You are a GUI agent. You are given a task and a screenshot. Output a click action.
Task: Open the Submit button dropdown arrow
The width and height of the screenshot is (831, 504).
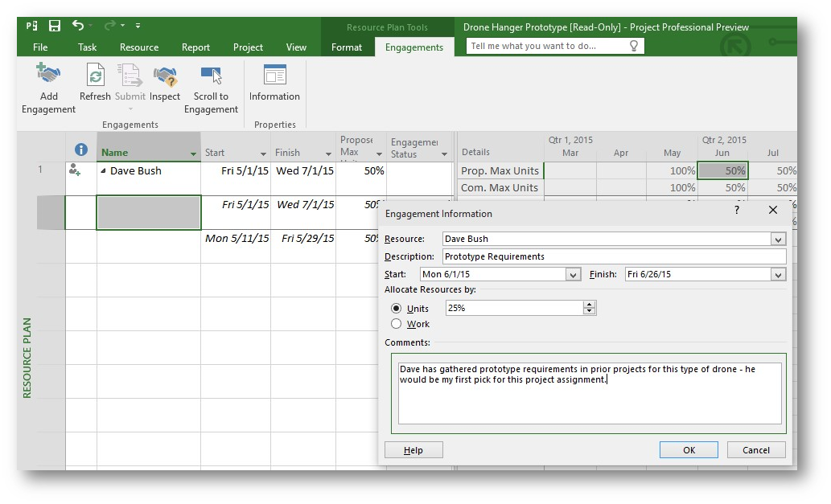point(130,109)
